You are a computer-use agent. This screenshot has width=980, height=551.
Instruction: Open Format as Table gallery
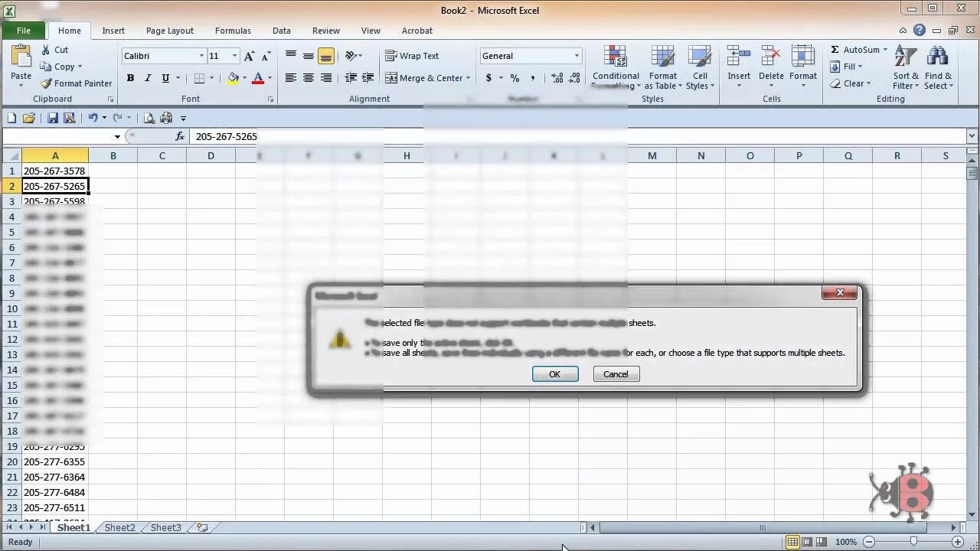663,67
